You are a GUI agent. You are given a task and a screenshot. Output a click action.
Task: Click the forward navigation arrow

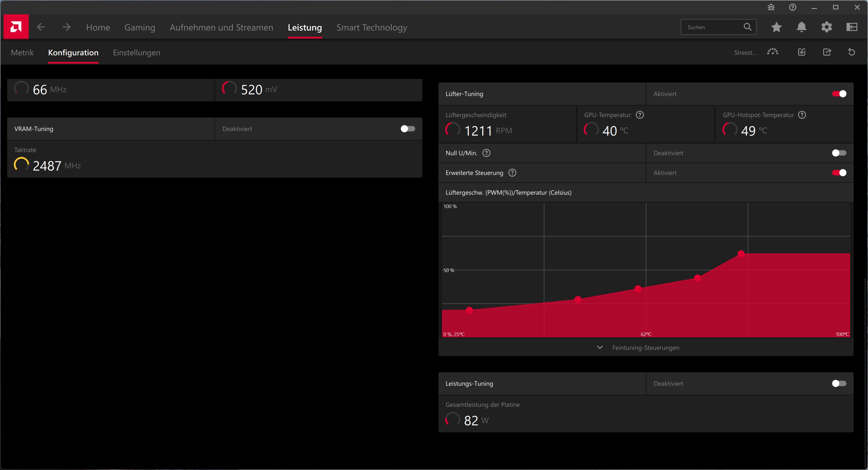(x=66, y=27)
